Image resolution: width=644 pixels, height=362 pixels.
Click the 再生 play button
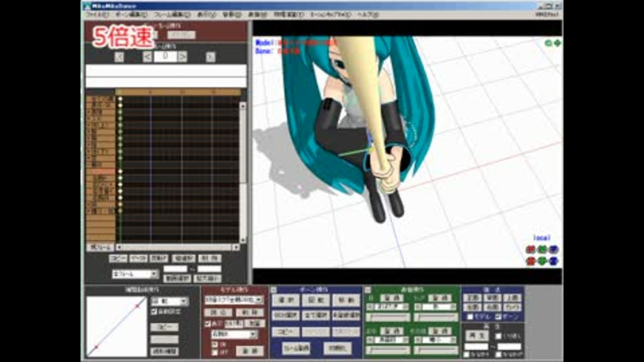click(x=477, y=336)
